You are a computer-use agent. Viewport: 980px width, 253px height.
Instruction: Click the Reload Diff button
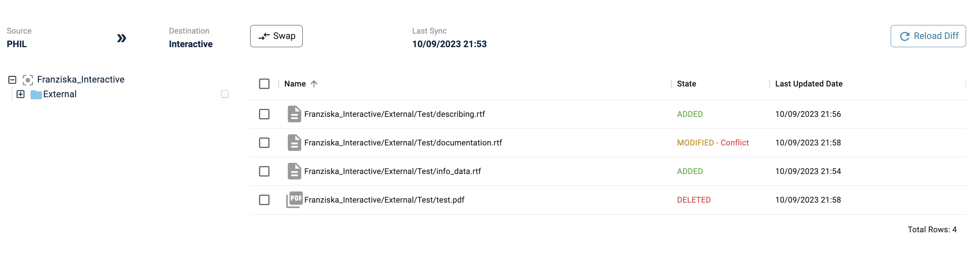tap(927, 36)
